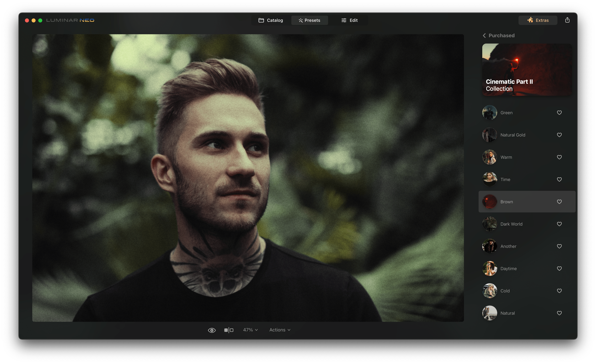The height and width of the screenshot is (364, 596).
Task: Toggle the eye preview icon
Action: coord(212,330)
